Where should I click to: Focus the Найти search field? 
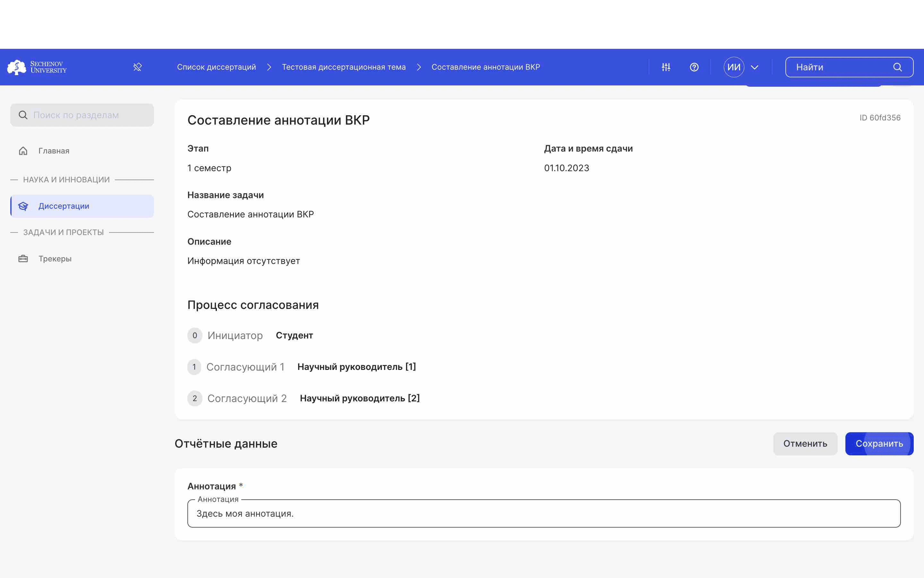click(849, 67)
